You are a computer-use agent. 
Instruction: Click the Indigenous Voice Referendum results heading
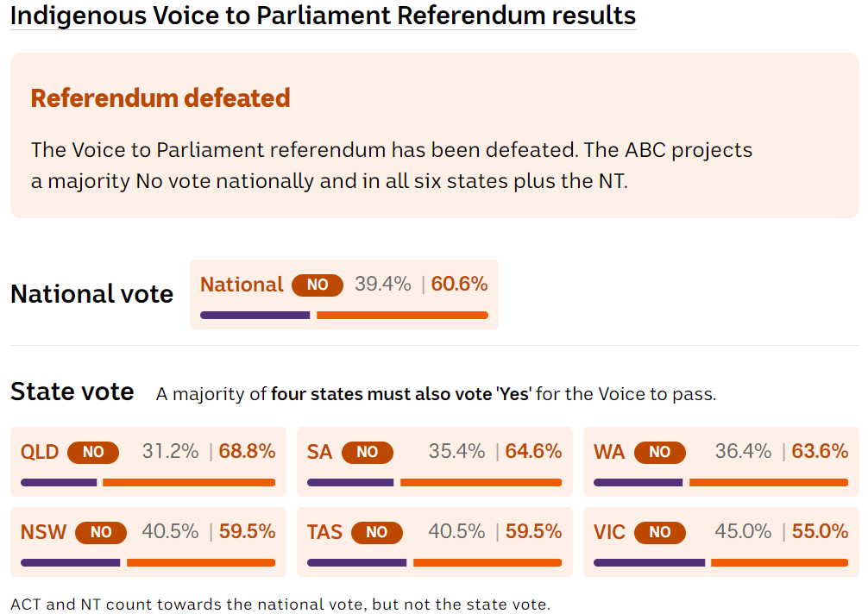point(323,15)
